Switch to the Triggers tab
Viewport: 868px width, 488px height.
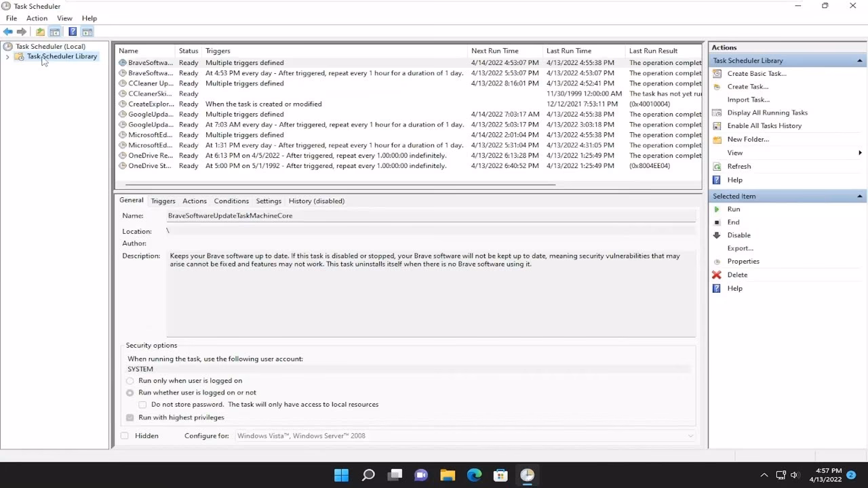[163, 201]
